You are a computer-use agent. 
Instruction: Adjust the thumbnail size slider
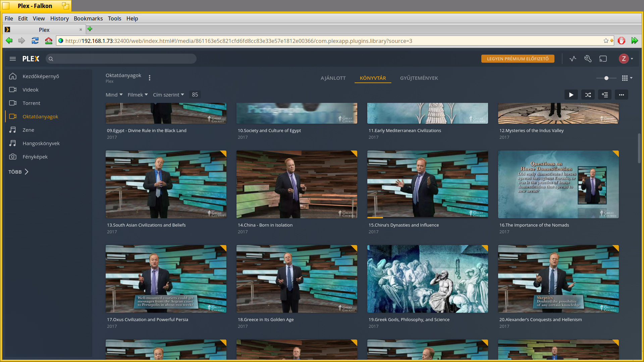606,78
